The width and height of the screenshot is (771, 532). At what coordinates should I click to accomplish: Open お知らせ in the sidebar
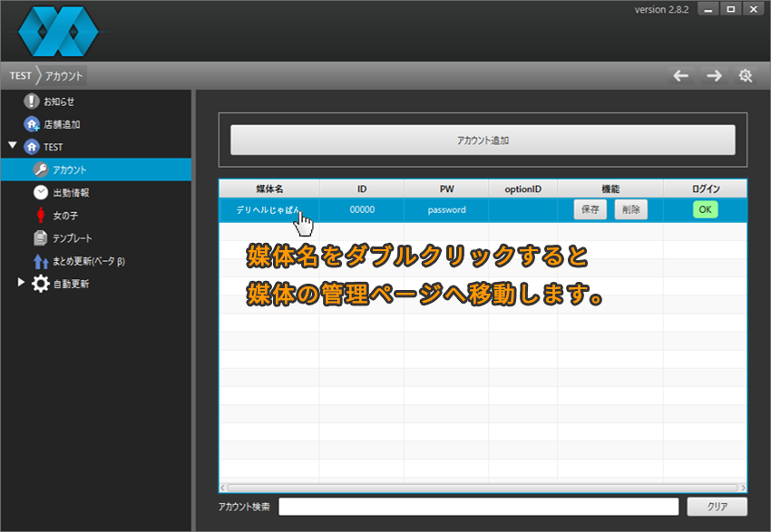[59, 102]
